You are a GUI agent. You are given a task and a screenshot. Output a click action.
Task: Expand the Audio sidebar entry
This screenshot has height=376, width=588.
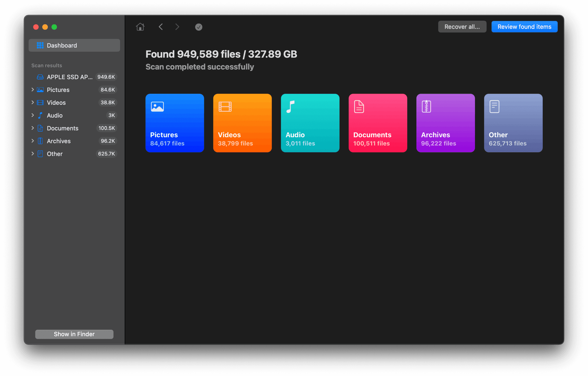(33, 115)
